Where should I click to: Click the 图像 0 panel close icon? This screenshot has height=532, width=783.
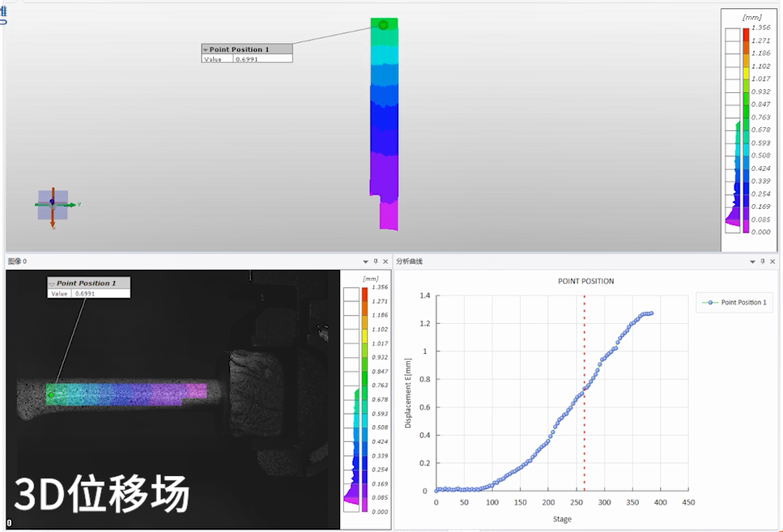point(384,262)
